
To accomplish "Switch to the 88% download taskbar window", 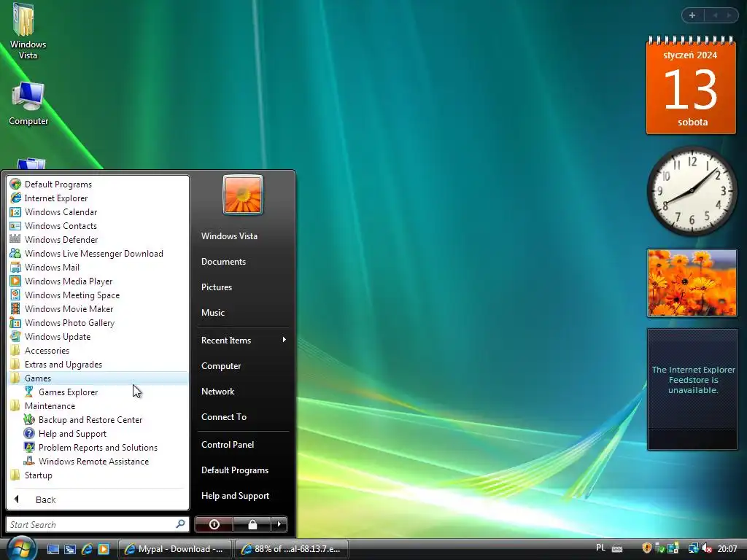I will (292, 549).
